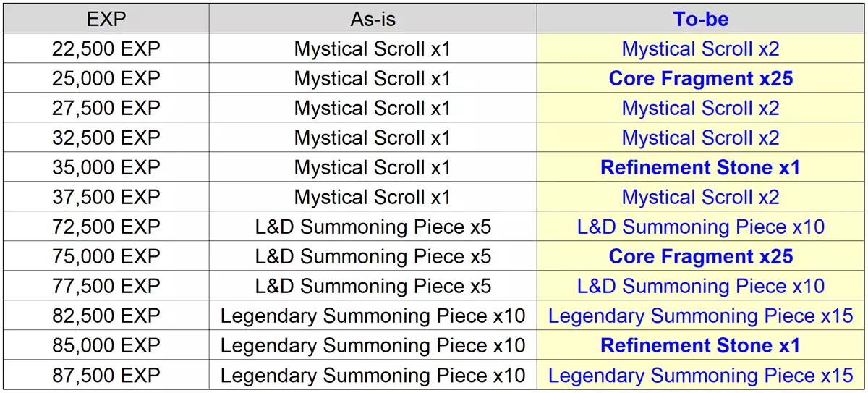Click the 25,000 EXP cell

pos(106,78)
